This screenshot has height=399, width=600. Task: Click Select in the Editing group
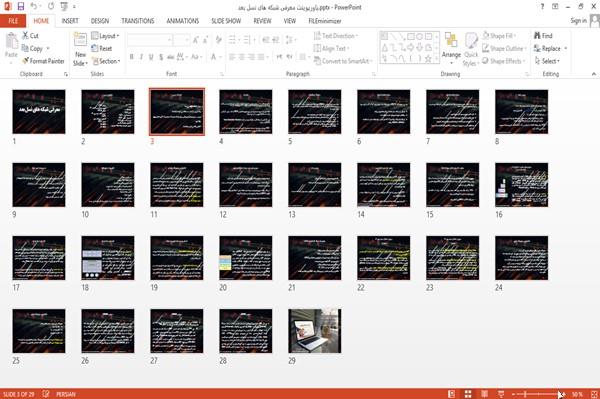point(547,61)
